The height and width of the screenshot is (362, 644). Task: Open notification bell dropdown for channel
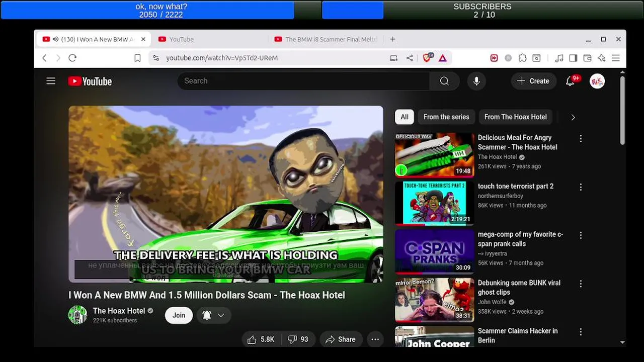(x=214, y=315)
